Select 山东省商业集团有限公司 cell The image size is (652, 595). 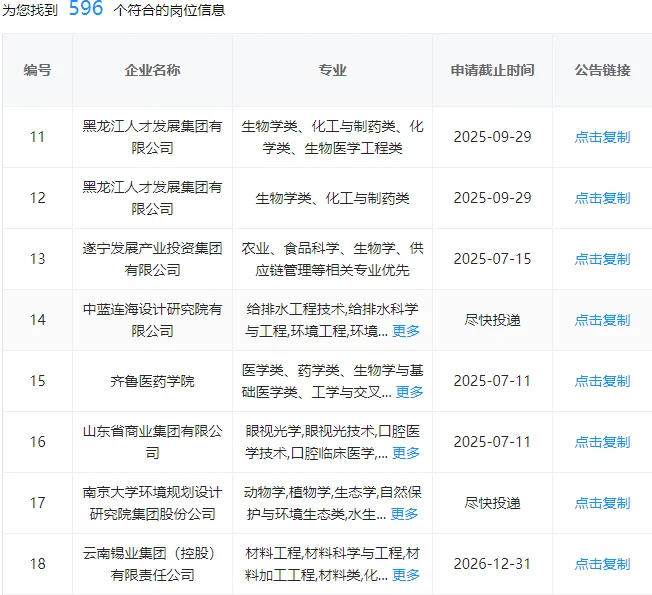pos(152,442)
